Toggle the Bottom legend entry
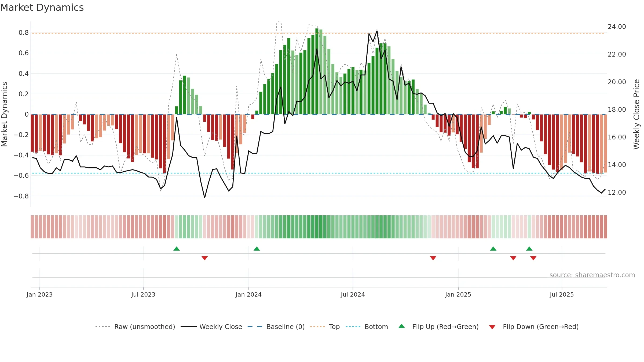This screenshot has height=362, width=644. tap(367, 327)
